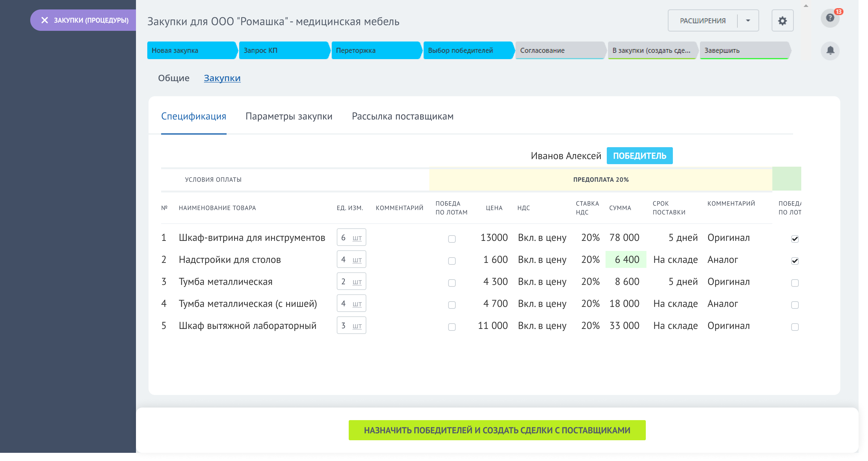Open the Спецификация tab
Image resolution: width=868 pixels, height=461 pixels.
click(x=194, y=116)
